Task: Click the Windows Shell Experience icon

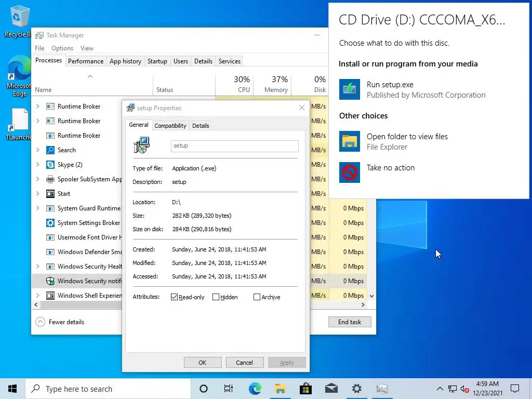Action: point(50,296)
